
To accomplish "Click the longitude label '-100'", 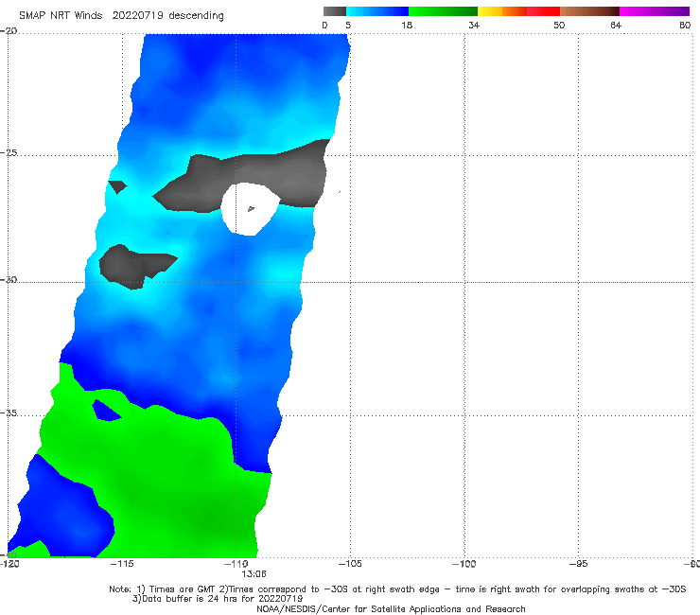I will [464, 564].
